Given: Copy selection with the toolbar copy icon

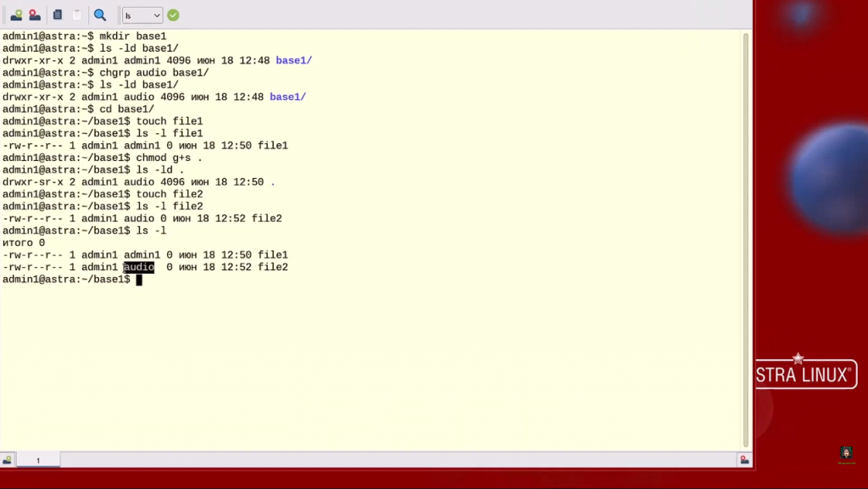Looking at the screenshot, I should (58, 15).
